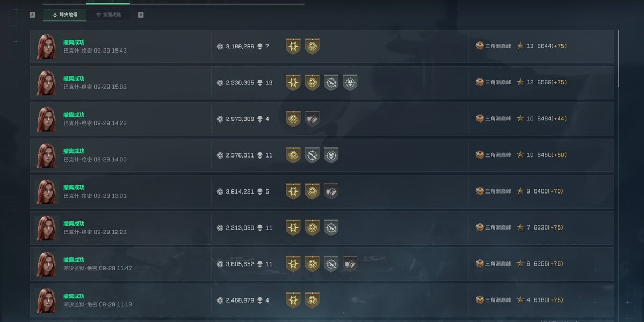Click the character portrait in the 12:23 match

[46, 228]
